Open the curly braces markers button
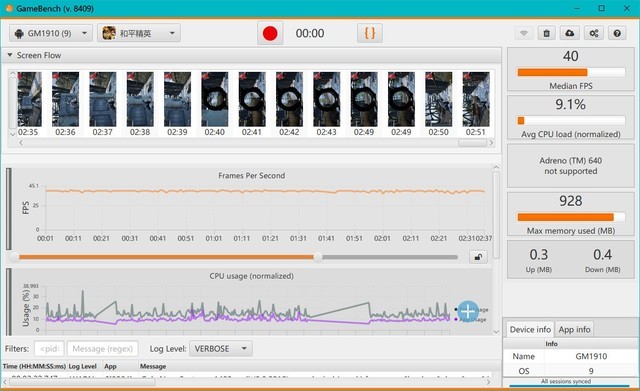The height and width of the screenshot is (391, 640). pos(369,33)
